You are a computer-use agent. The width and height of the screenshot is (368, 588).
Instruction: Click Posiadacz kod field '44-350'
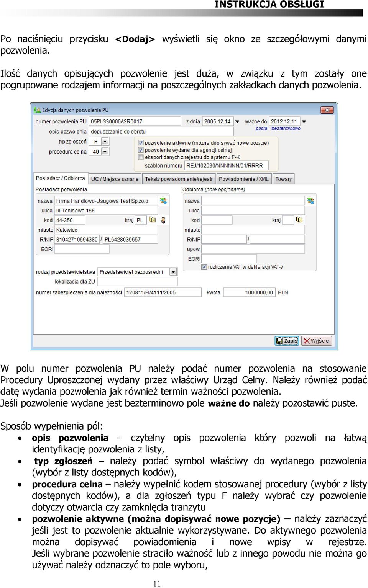coord(70,220)
